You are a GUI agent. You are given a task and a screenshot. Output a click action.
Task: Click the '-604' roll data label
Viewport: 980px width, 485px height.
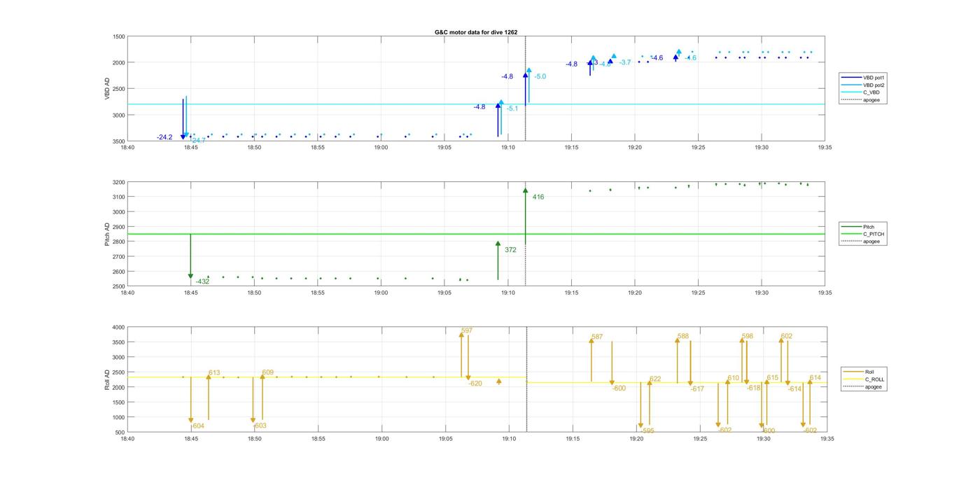tap(197, 426)
